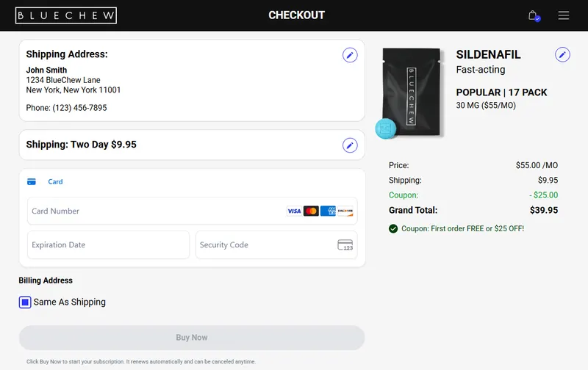Click the green coupon applied checkmark
Viewport: 588px width, 370px height.
click(393, 228)
